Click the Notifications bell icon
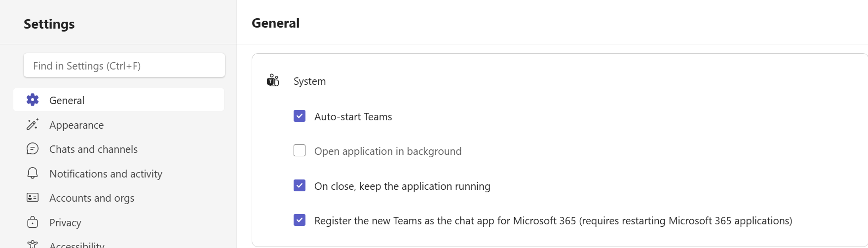The width and height of the screenshot is (868, 248). click(x=33, y=173)
